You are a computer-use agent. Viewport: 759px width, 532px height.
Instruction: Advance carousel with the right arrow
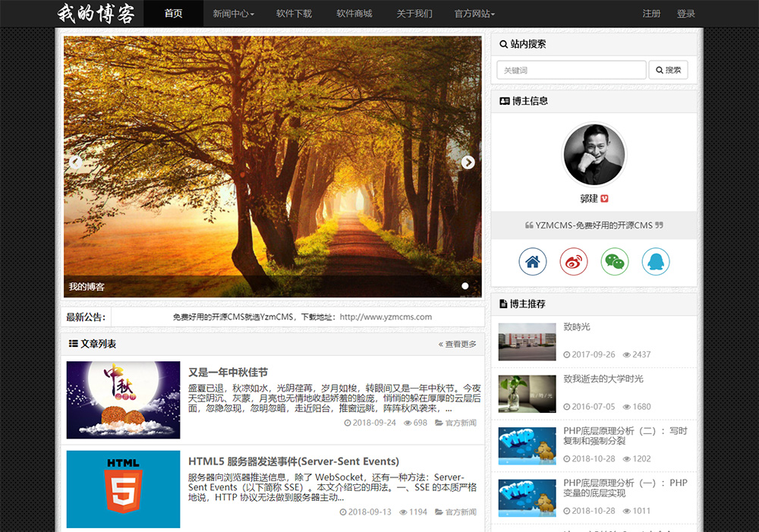(468, 162)
